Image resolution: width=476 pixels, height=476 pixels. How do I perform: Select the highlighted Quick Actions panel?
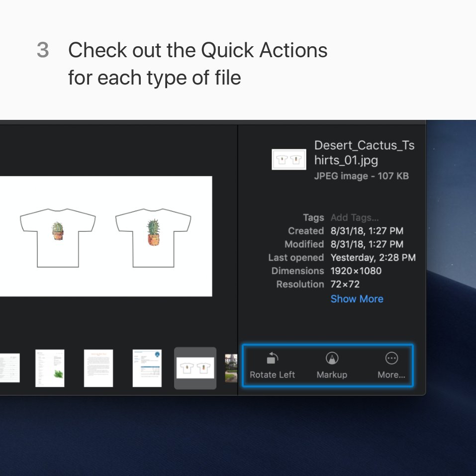[327, 365]
